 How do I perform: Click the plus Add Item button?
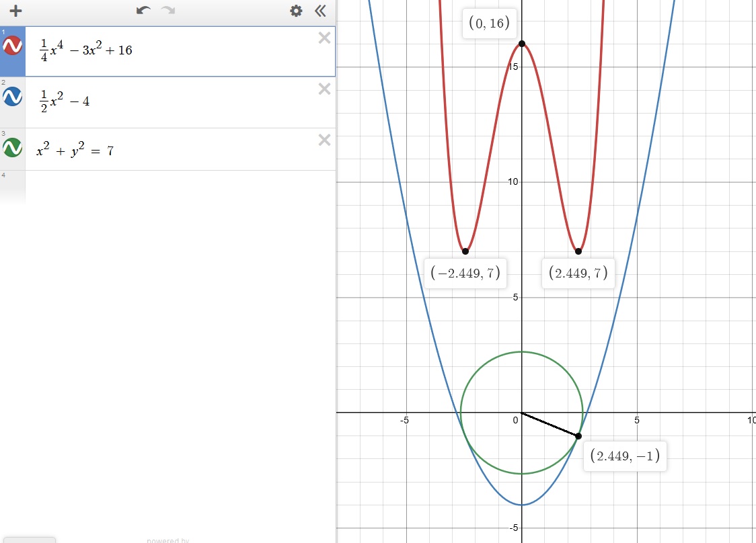pyautogui.click(x=15, y=11)
